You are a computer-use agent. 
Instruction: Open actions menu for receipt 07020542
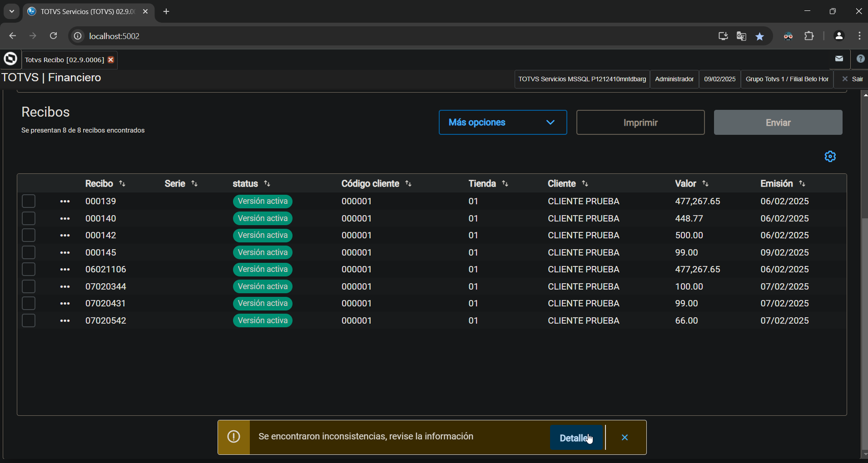[x=65, y=321]
